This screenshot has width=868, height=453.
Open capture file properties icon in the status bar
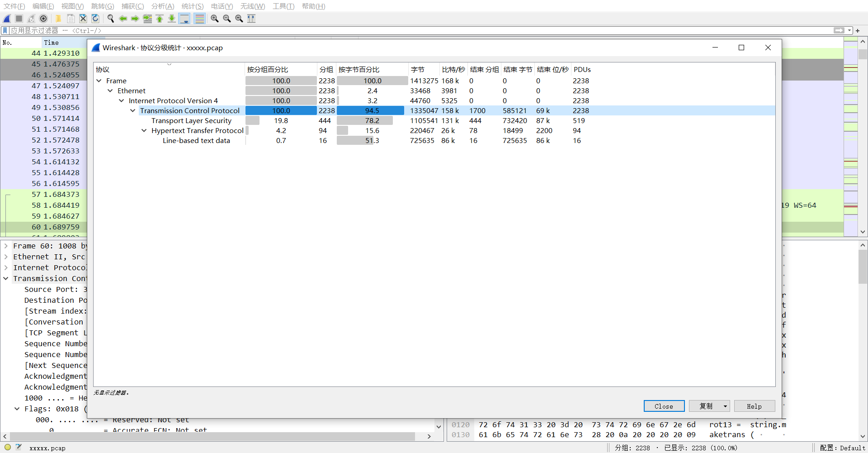coord(19,447)
